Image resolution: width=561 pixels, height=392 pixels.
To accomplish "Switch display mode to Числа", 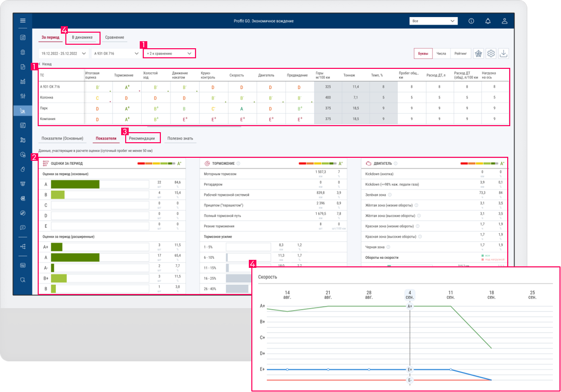I will coord(441,53).
